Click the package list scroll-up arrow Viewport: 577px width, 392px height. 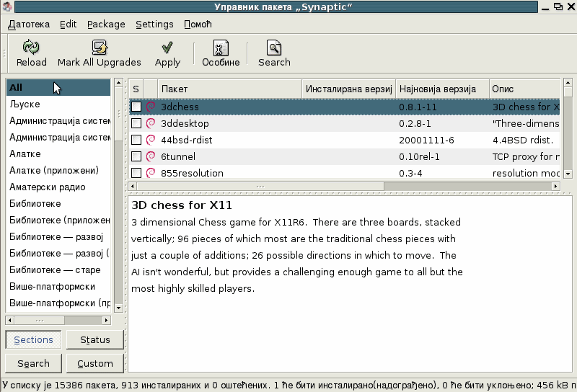pyautogui.click(x=568, y=83)
